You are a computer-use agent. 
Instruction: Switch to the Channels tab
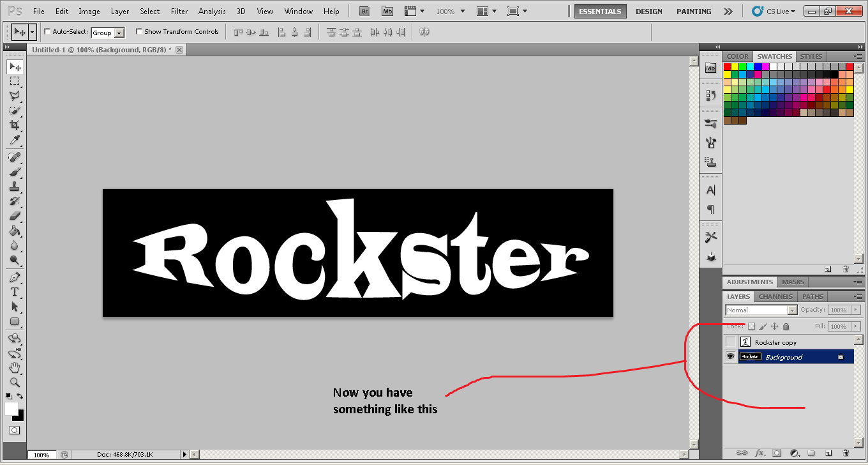[775, 296]
